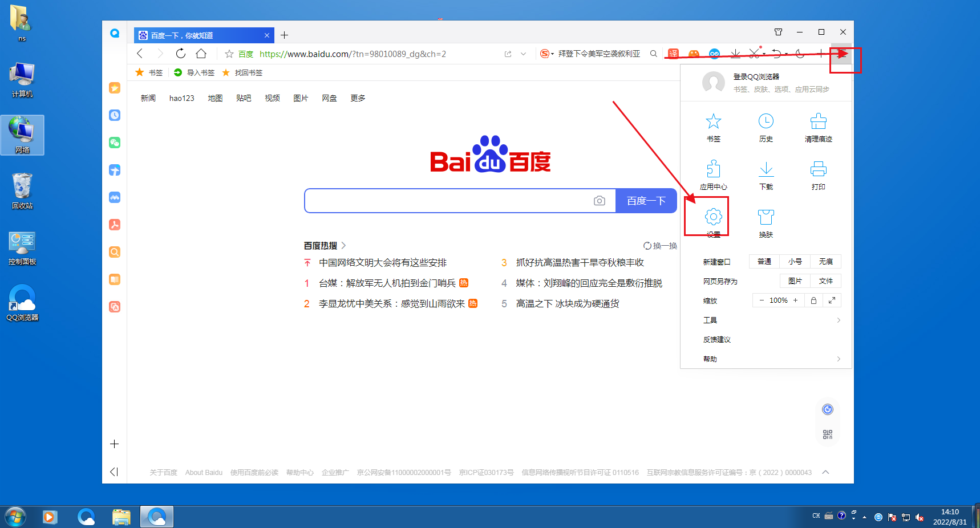Expand the undo close-tab dropdown arrow
980x528 pixels.
tap(787, 54)
